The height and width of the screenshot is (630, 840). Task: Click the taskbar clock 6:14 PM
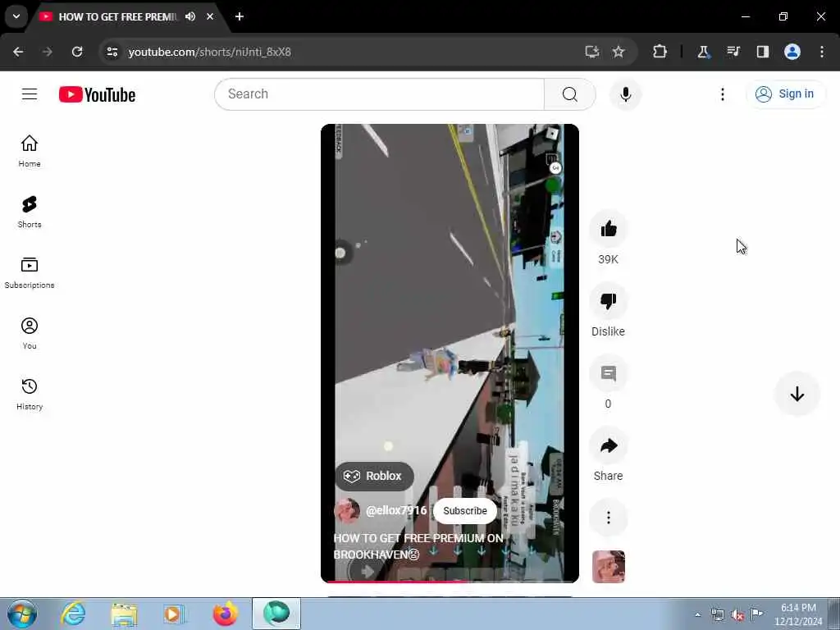[x=798, y=614]
